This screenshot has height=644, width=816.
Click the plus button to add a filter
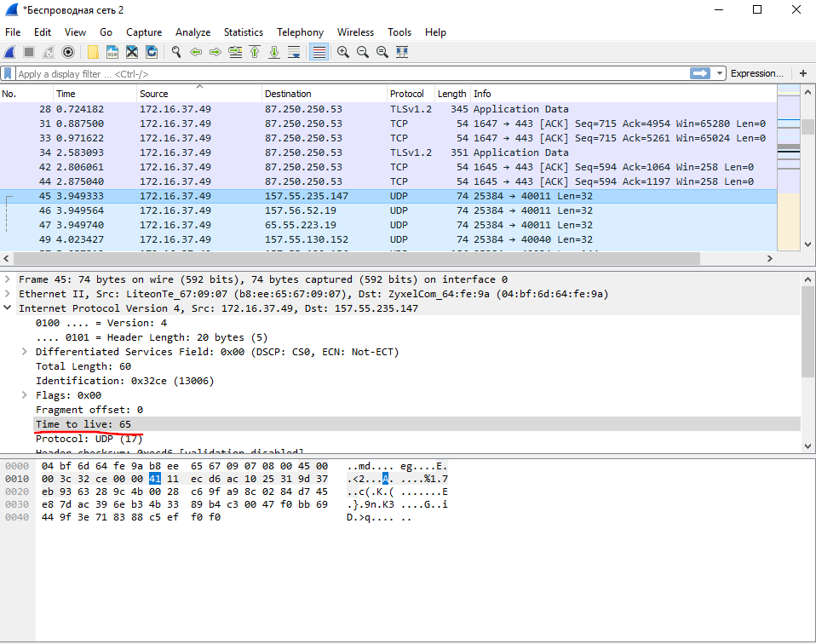[x=802, y=74]
